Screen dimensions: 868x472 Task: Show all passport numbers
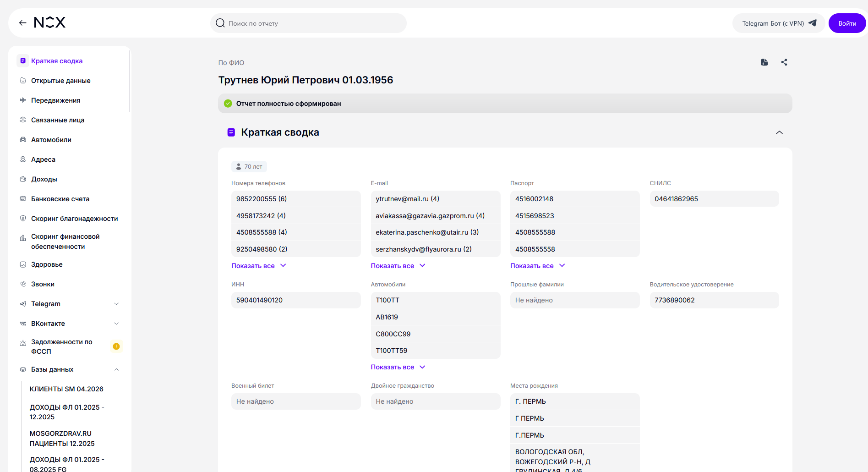538,266
